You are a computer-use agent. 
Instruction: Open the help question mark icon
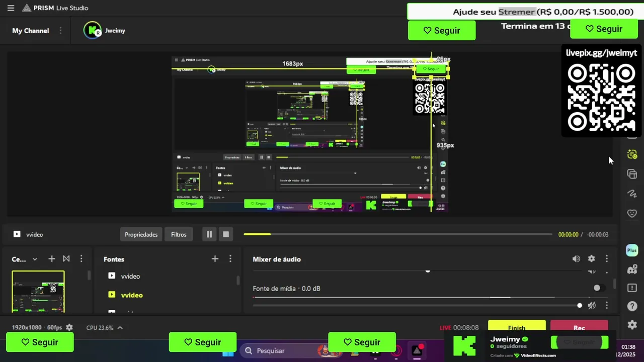(632, 306)
